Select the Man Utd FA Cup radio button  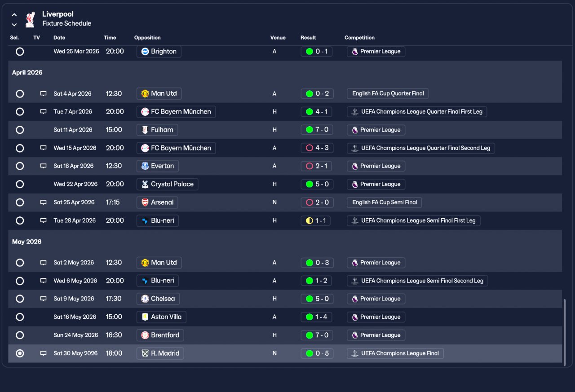tap(20, 94)
